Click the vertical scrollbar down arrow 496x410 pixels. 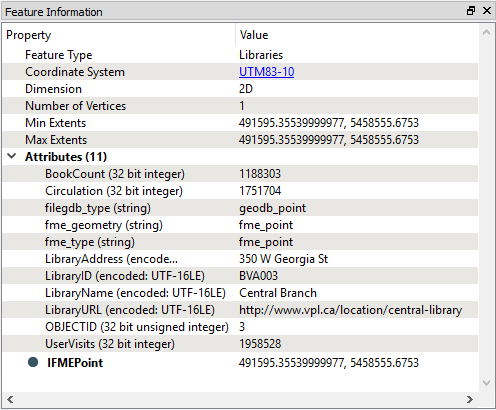[486, 383]
